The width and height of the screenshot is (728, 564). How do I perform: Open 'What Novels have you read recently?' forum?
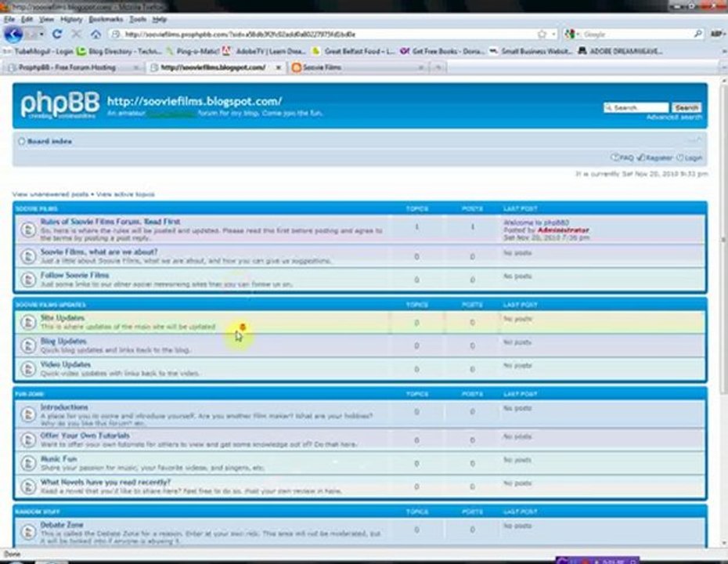point(106,482)
